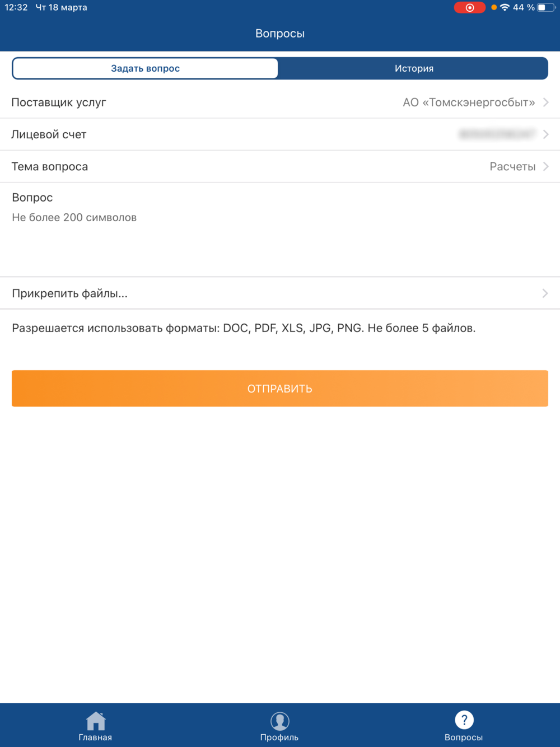560x747 pixels.
Task: Focus the Вопрос text input field
Action: (280, 230)
